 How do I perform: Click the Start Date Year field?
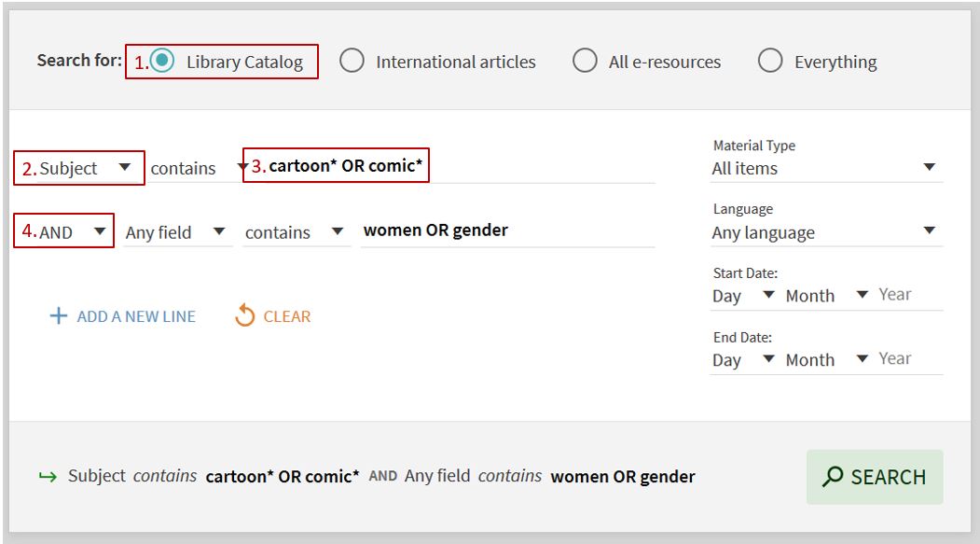point(909,295)
